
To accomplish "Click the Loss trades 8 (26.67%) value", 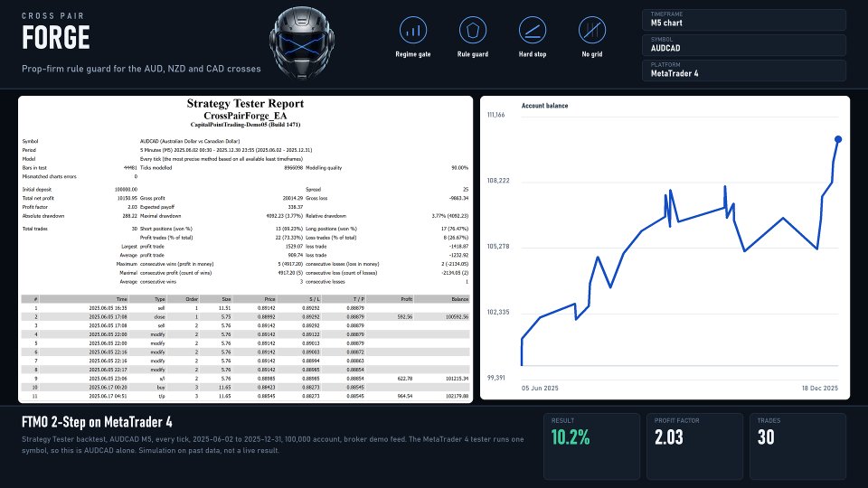I will (x=456, y=238).
